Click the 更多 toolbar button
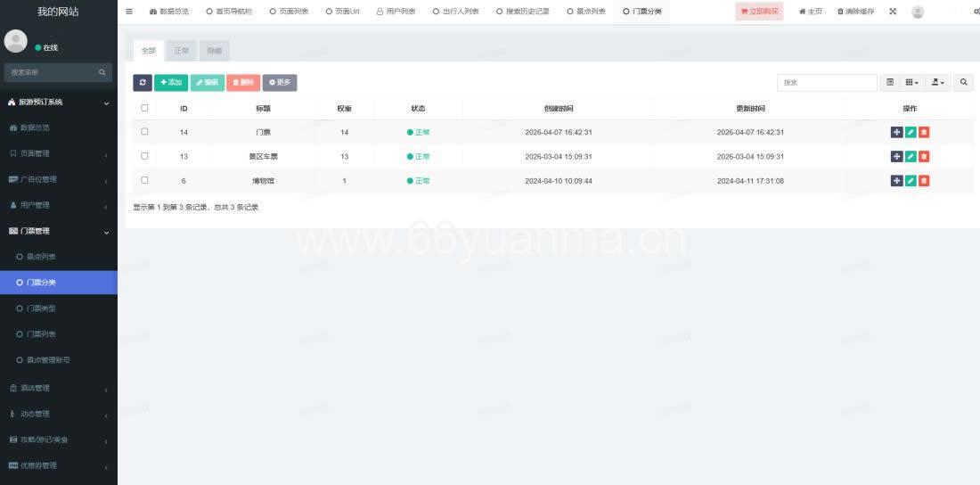The image size is (980, 485). click(x=280, y=83)
